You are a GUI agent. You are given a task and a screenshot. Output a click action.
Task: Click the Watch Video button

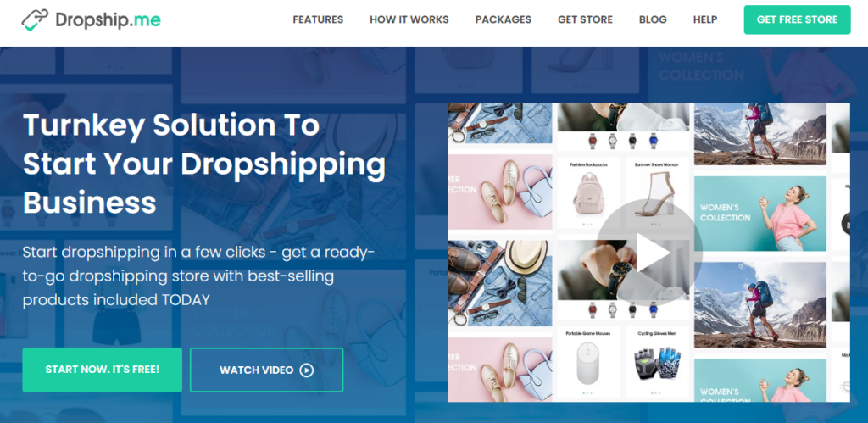click(266, 370)
